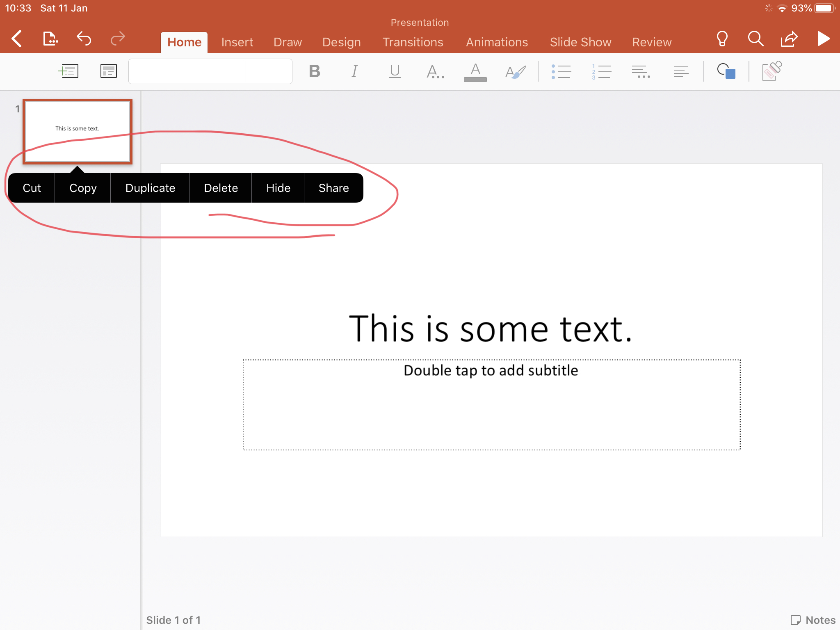Start the slideshow with the play icon
The height and width of the screenshot is (630, 840).
tap(823, 39)
